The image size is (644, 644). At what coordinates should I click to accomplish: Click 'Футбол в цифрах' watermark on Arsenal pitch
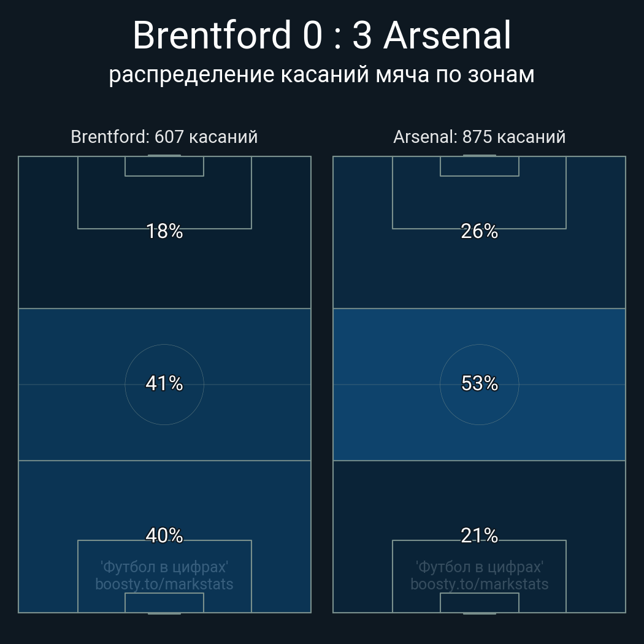479,567
